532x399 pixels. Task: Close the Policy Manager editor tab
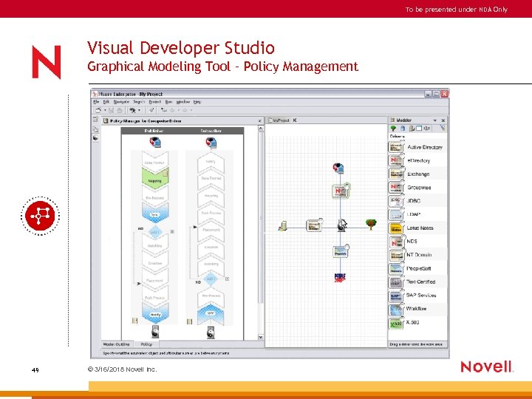tap(260, 120)
